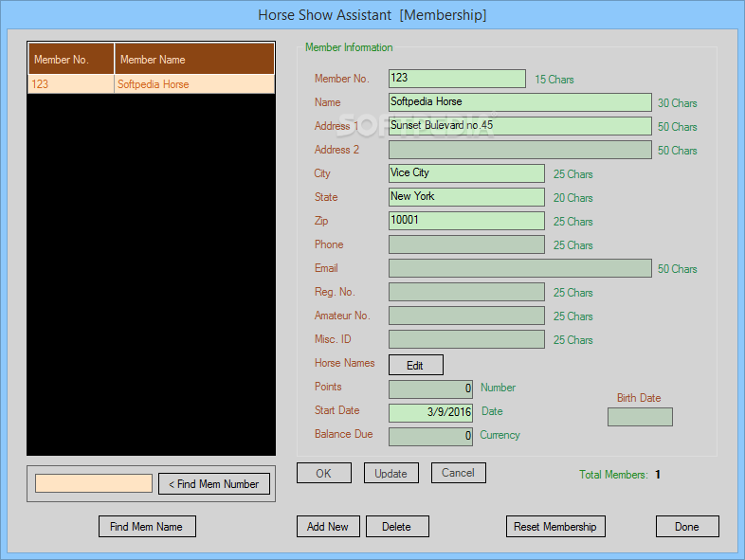Click the State field showing New York
This screenshot has height=560, width=745.
pyautogui.click(x=466, y=197)
